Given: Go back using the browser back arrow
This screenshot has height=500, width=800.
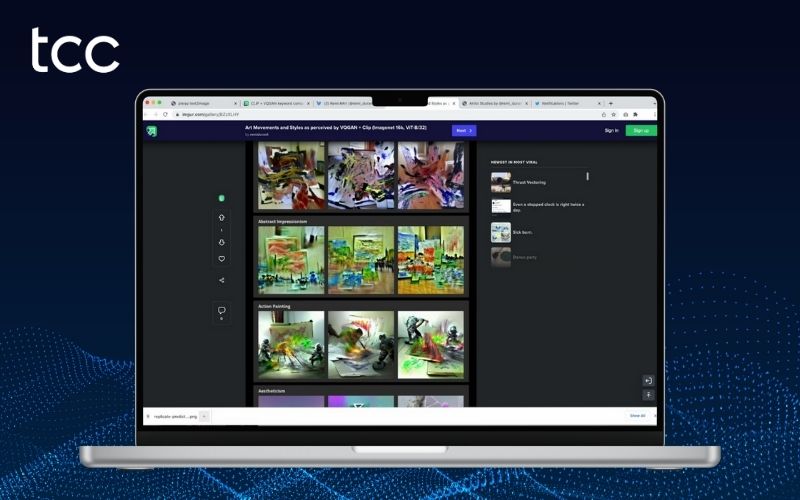Looking at the screenshot, I should [x=147, y=114].
